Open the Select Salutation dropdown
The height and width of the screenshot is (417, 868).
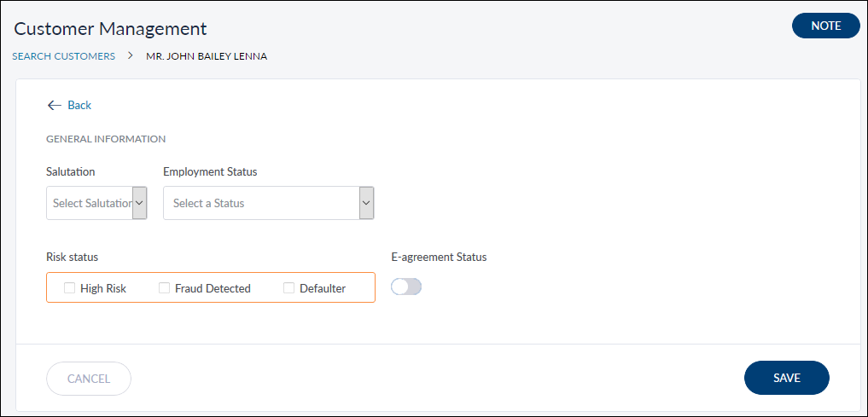90,203
